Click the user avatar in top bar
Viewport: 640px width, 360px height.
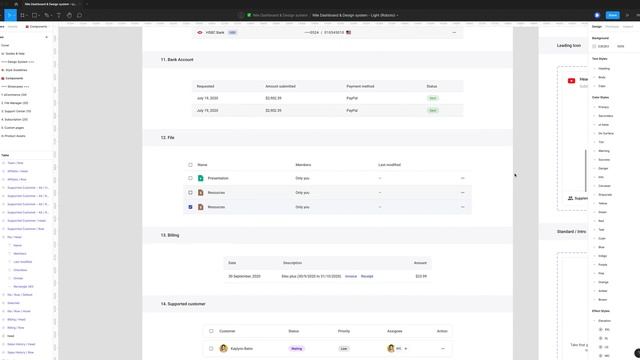point(597,15)
